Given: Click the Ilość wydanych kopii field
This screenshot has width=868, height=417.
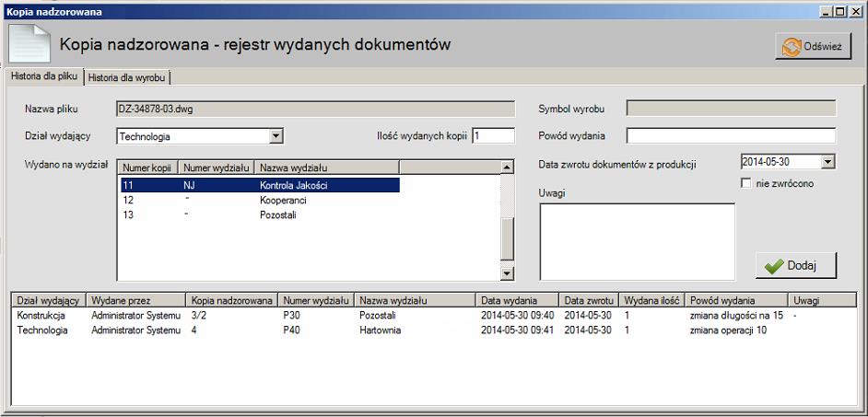Looking at the screenshot, I should [494, 135].
